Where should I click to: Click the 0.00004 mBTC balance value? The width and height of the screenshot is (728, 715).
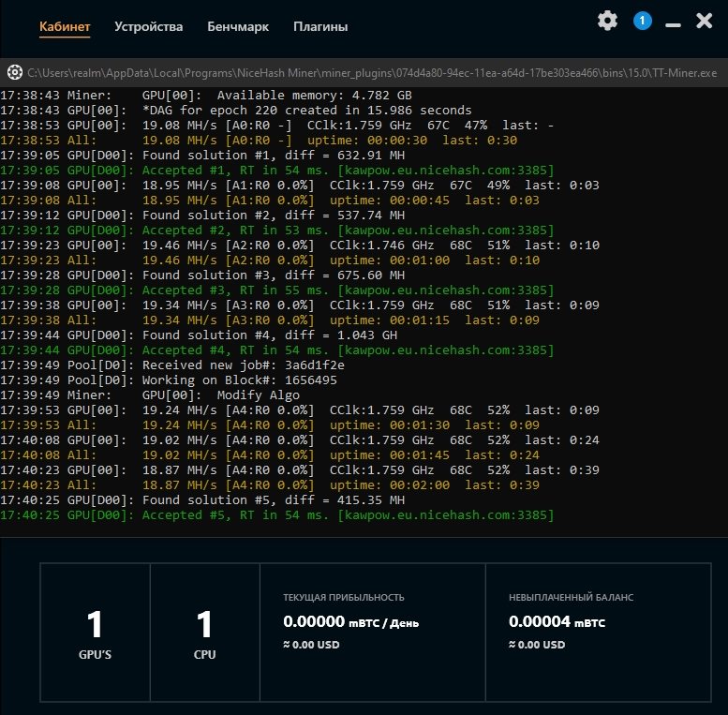557,621
